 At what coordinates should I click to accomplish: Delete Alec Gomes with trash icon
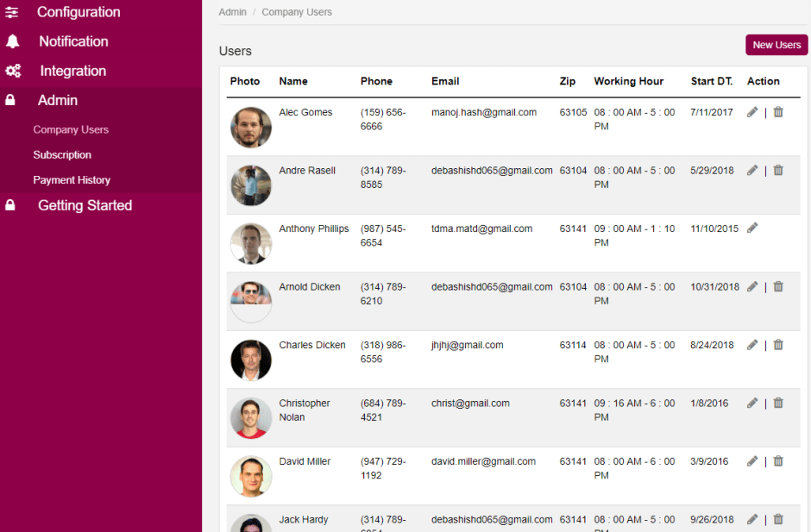pyautogui.click(x=778, y=112)
